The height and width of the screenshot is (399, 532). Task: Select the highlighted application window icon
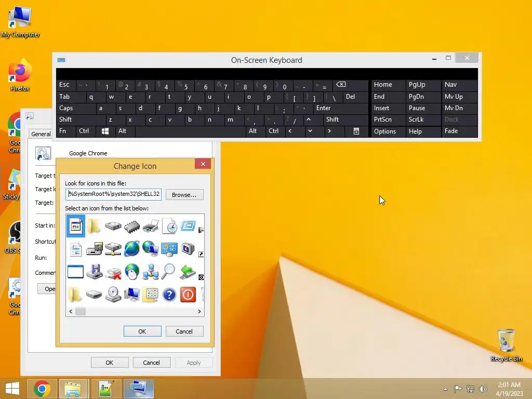(x=76, y=226)
